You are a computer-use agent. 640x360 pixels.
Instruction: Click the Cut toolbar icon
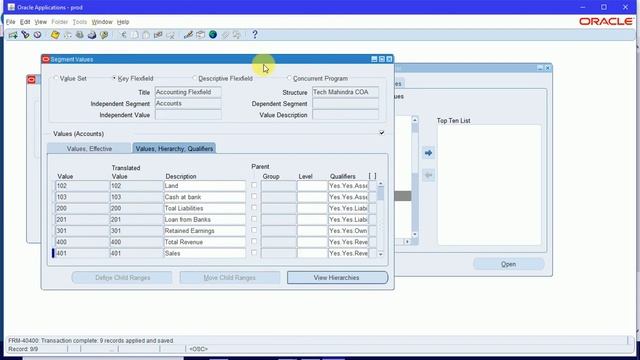point(123,35)
